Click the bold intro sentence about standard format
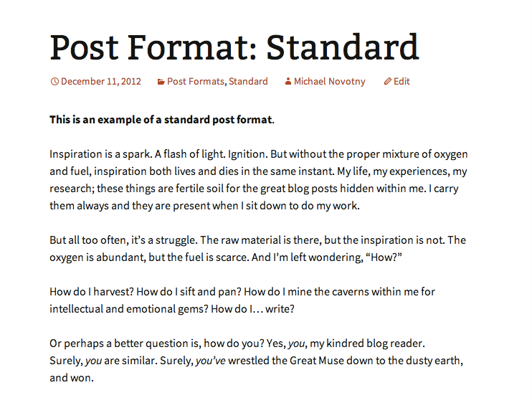The image size is (532, 403). [x=161, y=120]
